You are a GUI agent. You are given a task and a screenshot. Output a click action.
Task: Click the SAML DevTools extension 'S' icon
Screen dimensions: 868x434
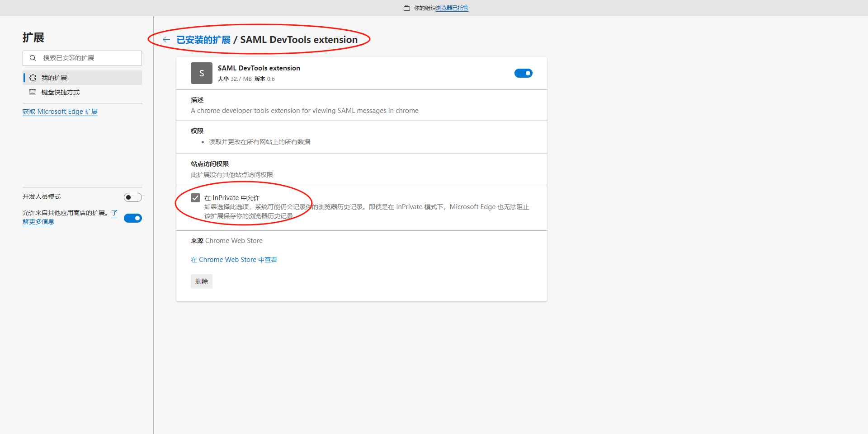click(x=201, y=73)
